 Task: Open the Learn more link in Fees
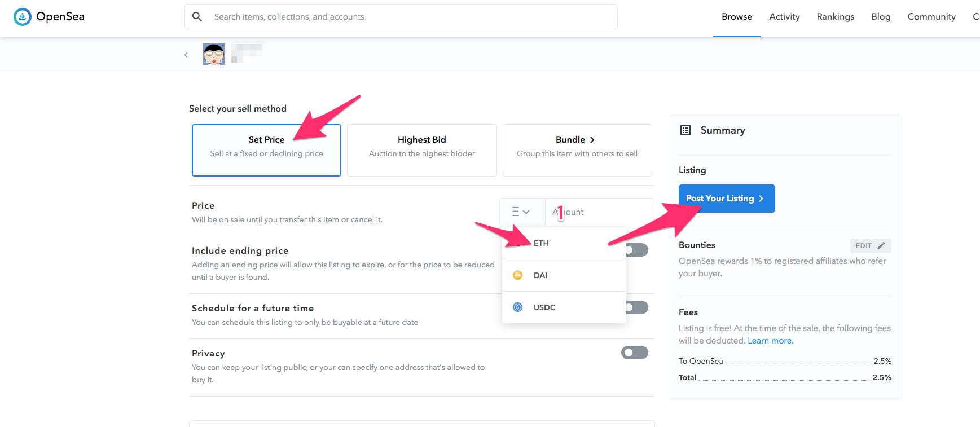pos(770,341)
